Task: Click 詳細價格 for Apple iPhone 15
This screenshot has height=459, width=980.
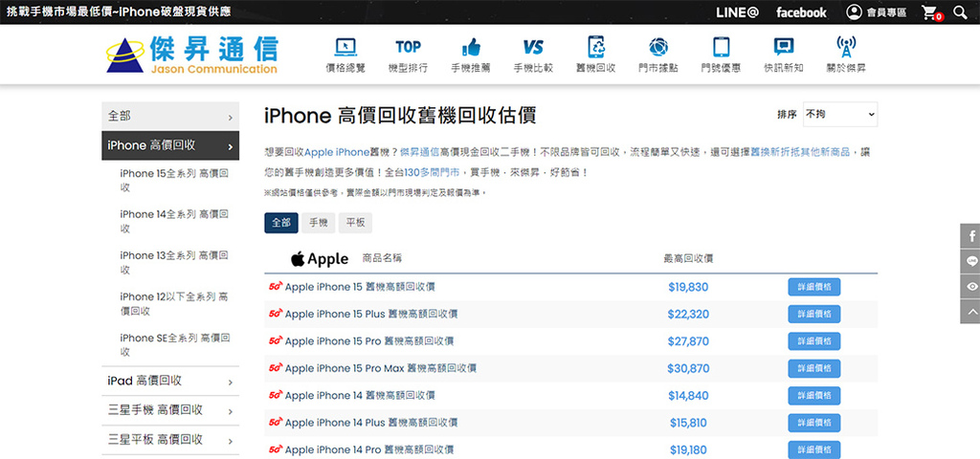Action: coord(813,287)
